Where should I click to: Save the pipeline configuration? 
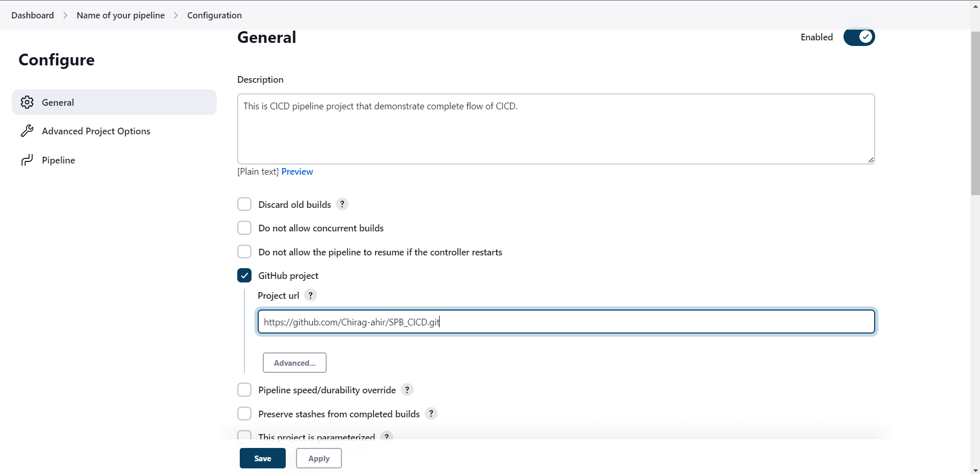262,458
